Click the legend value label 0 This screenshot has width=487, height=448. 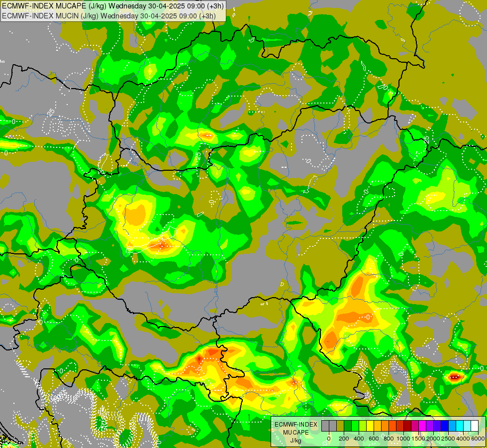[329, 439]
